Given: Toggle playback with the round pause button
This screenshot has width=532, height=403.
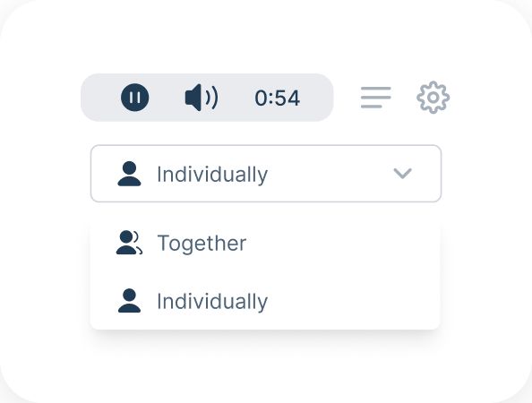Looking at the screenshot, I should 134,98.
